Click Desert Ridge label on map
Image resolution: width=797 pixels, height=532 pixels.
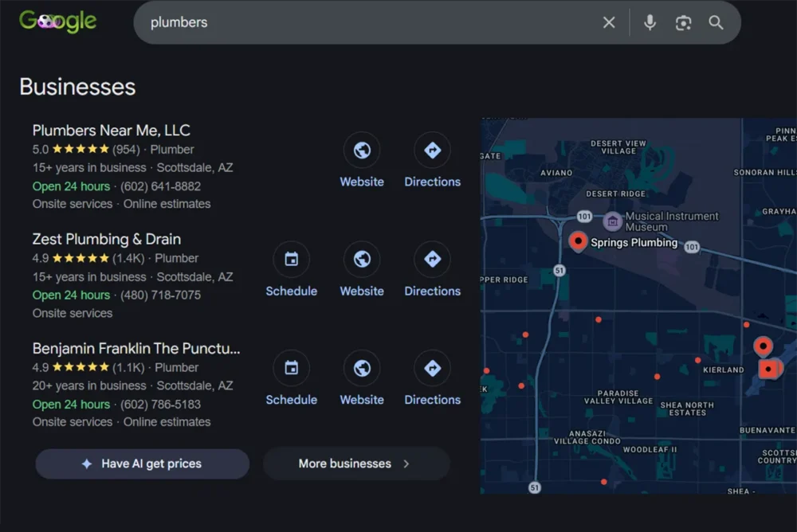click(x=615, y=194)
